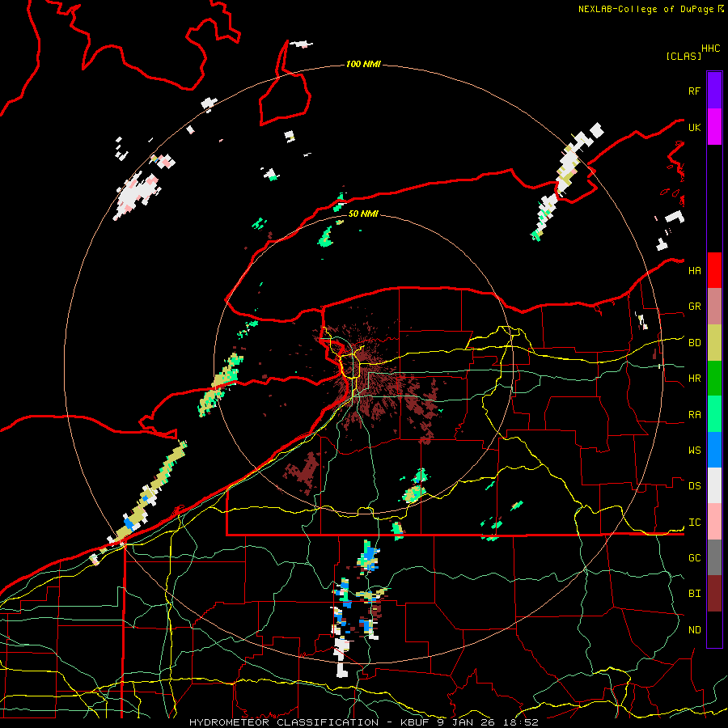Click the bright green RA legend swatch
Image resolution: width=728 pixels, height=728 pixels.
coord(714,414)
